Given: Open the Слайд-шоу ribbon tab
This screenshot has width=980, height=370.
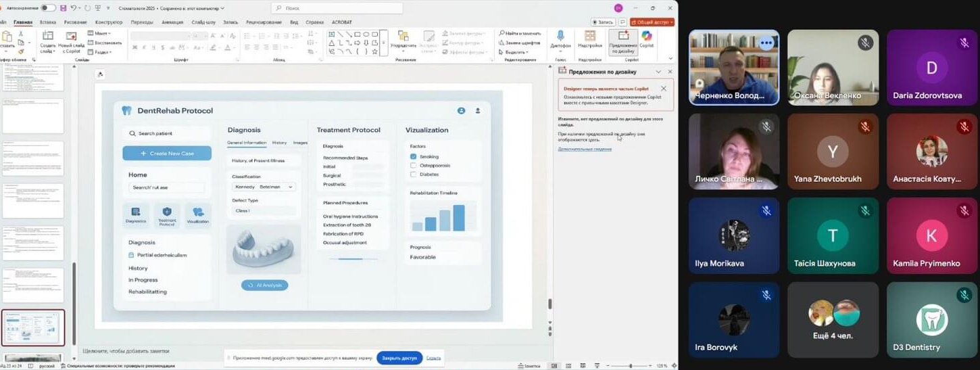Looking at the screenshot, I should [203, 22].
